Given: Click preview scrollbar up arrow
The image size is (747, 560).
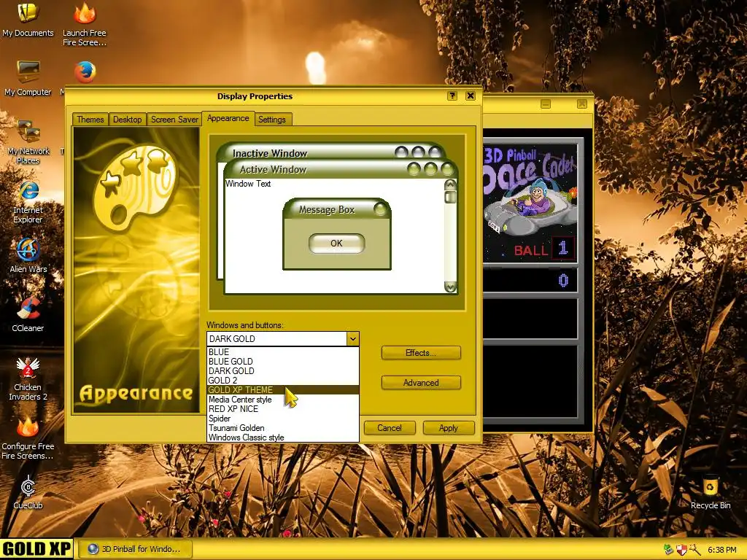Looking at the screenshot, I should 450,184.
